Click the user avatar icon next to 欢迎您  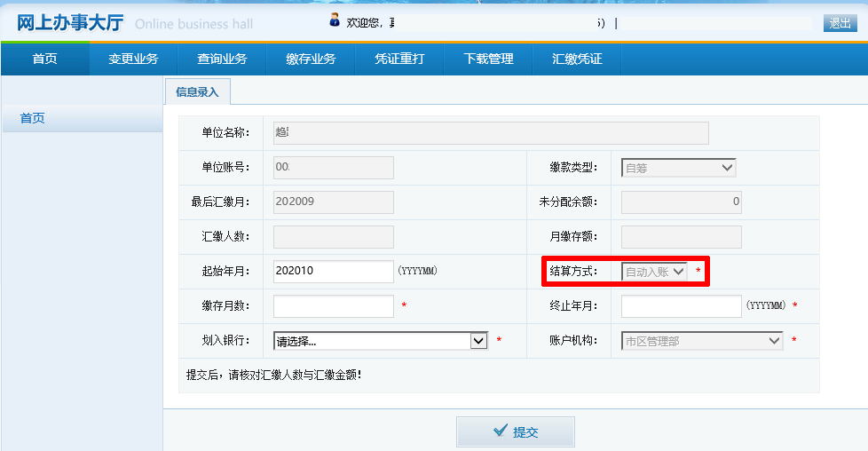coord(335,20)
